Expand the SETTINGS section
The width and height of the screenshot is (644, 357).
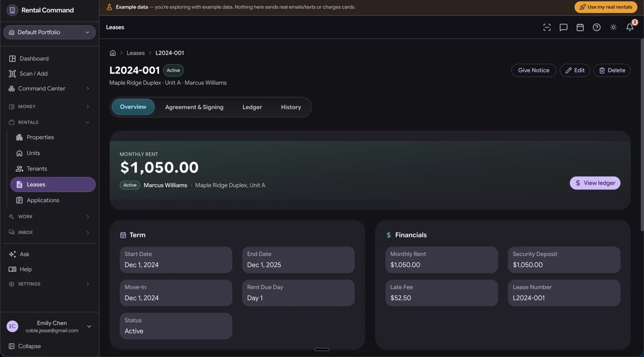click(49, 284)
